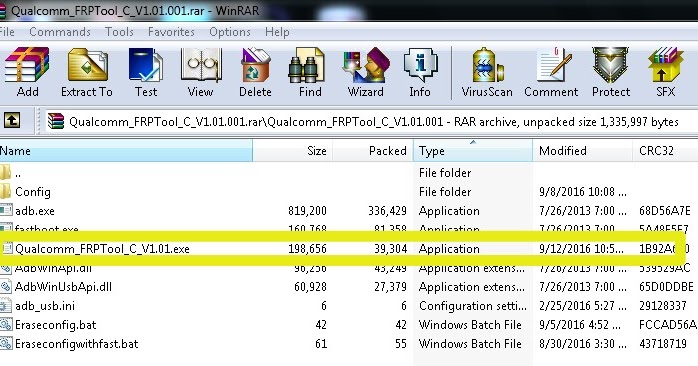
Task: Click packed value 336,429 for adb.exe
Action: pyautogui.click(x=387, y=211)
